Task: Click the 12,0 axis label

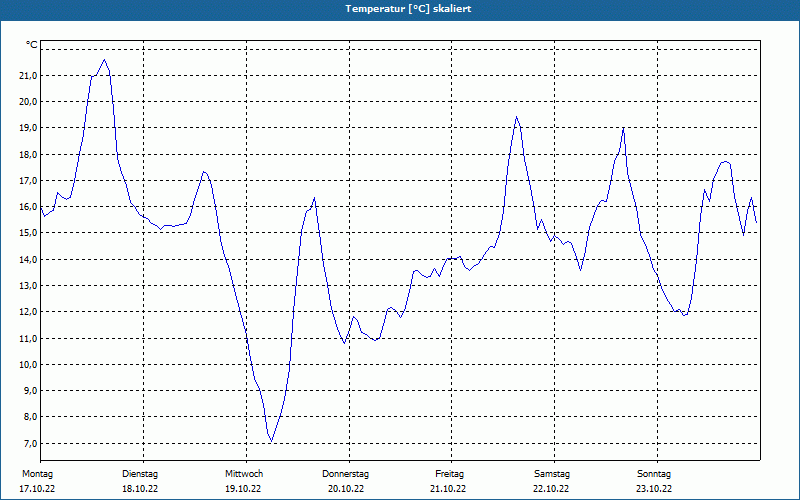Action: coord(28,312)
